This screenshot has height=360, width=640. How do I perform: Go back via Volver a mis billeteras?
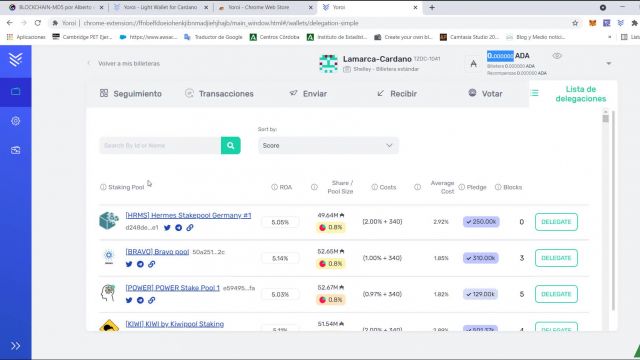pyautogui.click(x=124, y=64)
